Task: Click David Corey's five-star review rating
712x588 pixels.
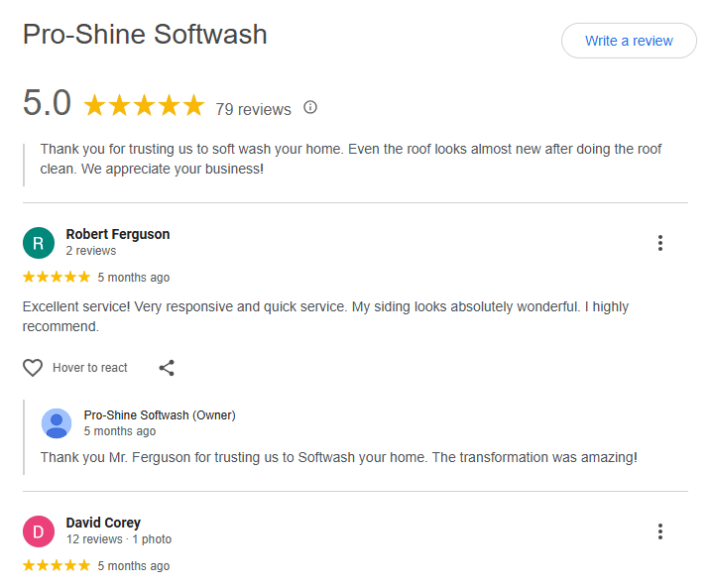Action: coord(57,565)
